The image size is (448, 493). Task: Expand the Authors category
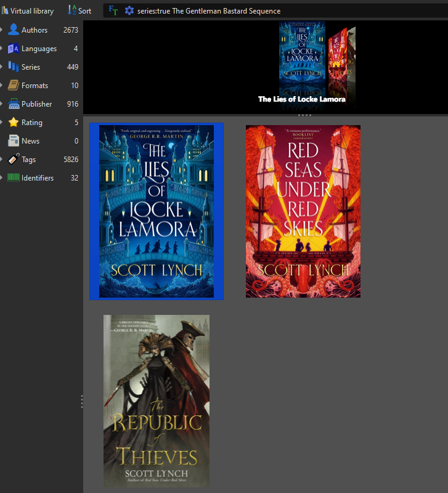tap(2, 30)
